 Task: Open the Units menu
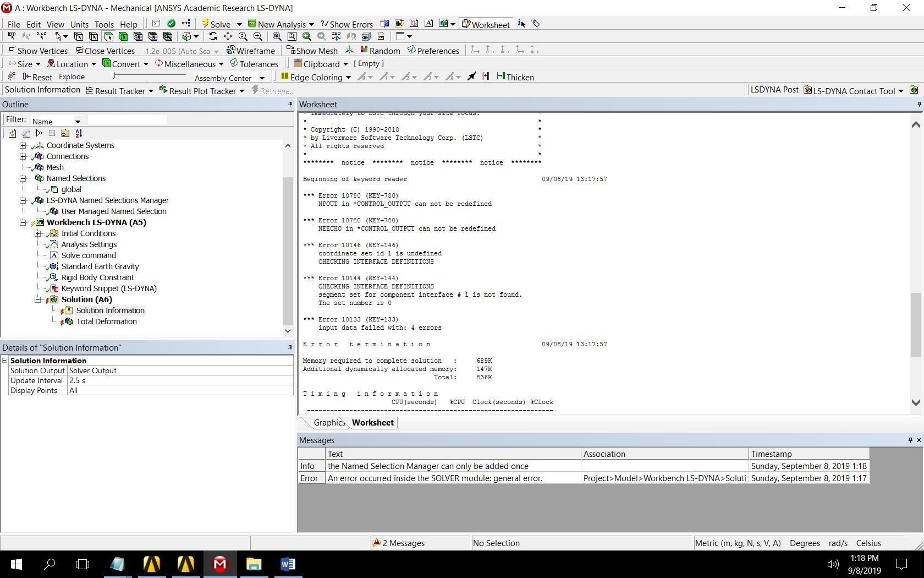pyautogui.click(x=79, y=24)
